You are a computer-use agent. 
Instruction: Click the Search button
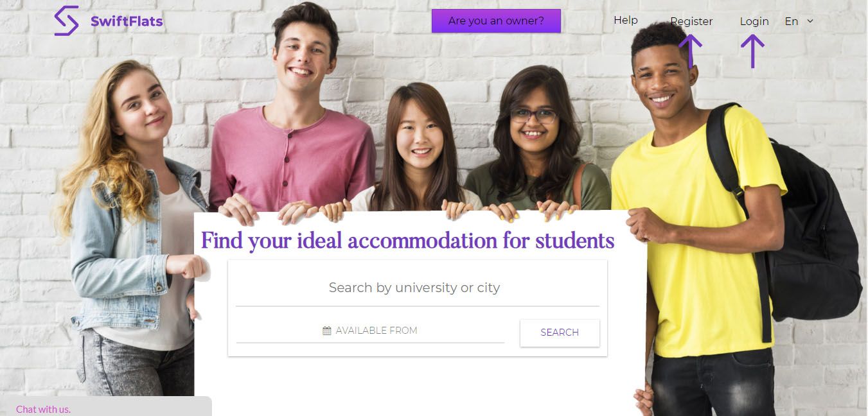[560, 333]
